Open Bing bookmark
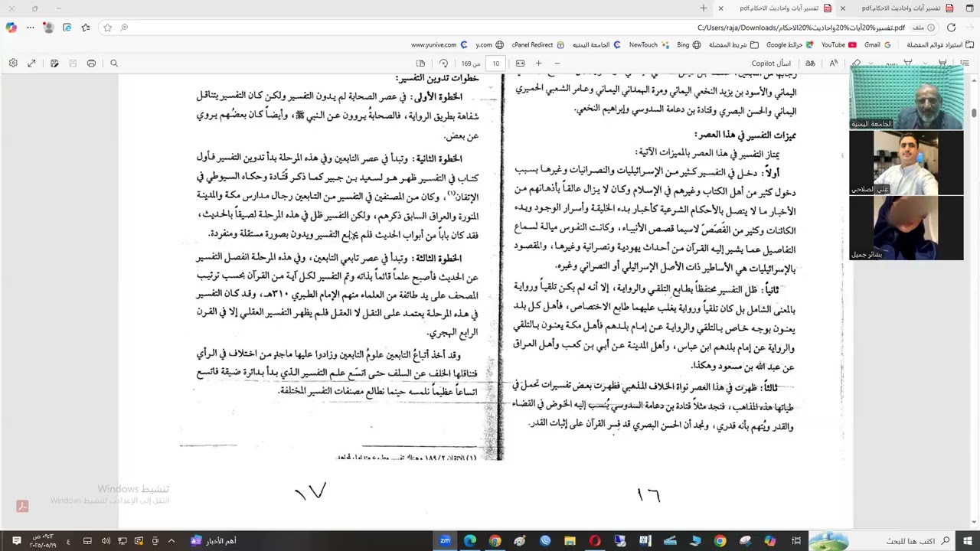 [688, 45]
